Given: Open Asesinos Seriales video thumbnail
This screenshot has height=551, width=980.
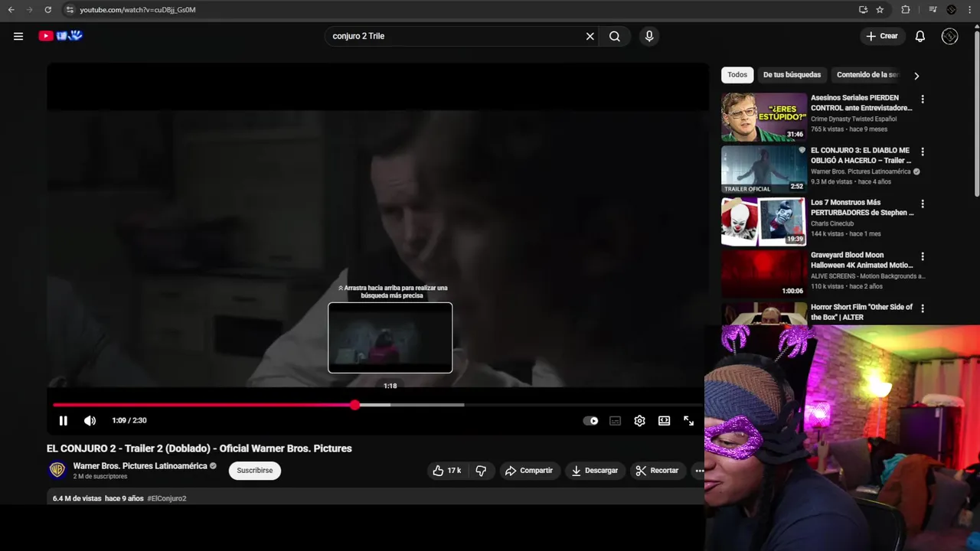Looking at the screenshot, I should (764, 117).
